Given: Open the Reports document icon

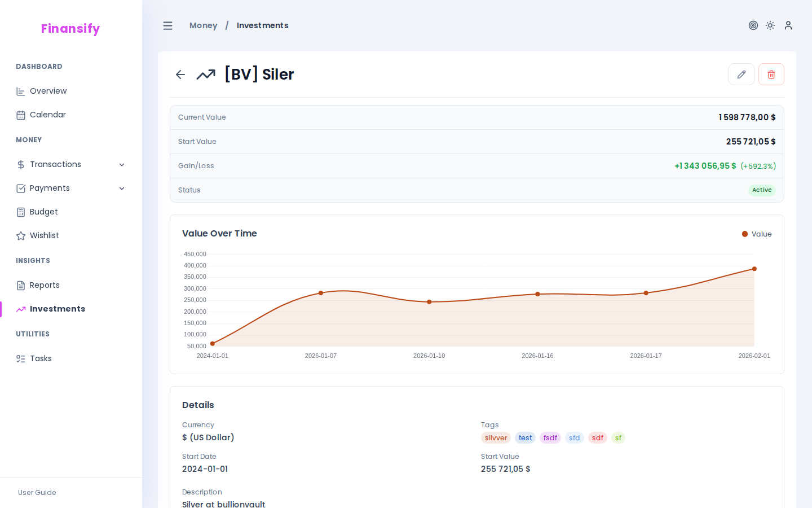Looking at the screenshot, I should pyautogui.click(x=20, y=285).
